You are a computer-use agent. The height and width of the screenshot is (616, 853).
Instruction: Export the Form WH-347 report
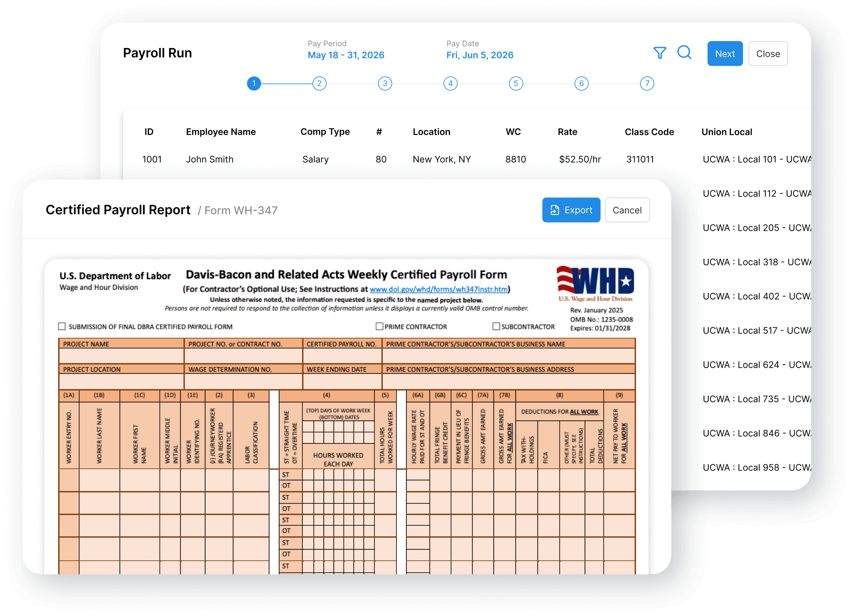click(x=571, y=210)
